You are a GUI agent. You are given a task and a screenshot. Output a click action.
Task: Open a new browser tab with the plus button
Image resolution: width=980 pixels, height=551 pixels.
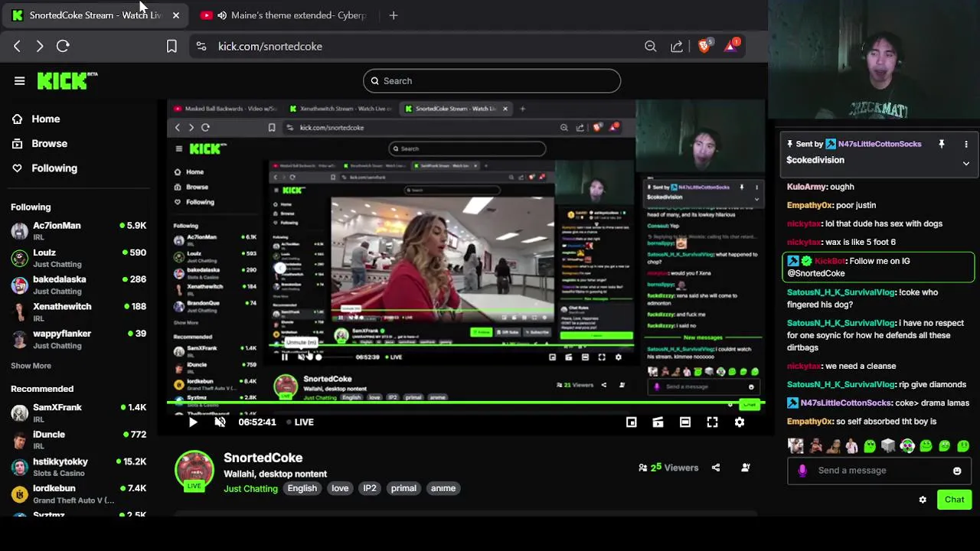(x=393, y=15)
